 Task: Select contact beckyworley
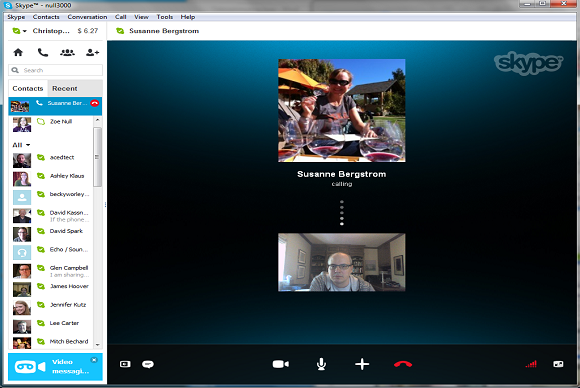(x=51, y=198)
